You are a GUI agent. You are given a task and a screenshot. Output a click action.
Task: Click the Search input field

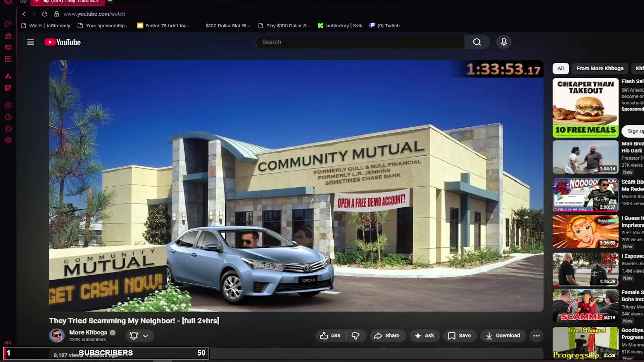(360, 42)
